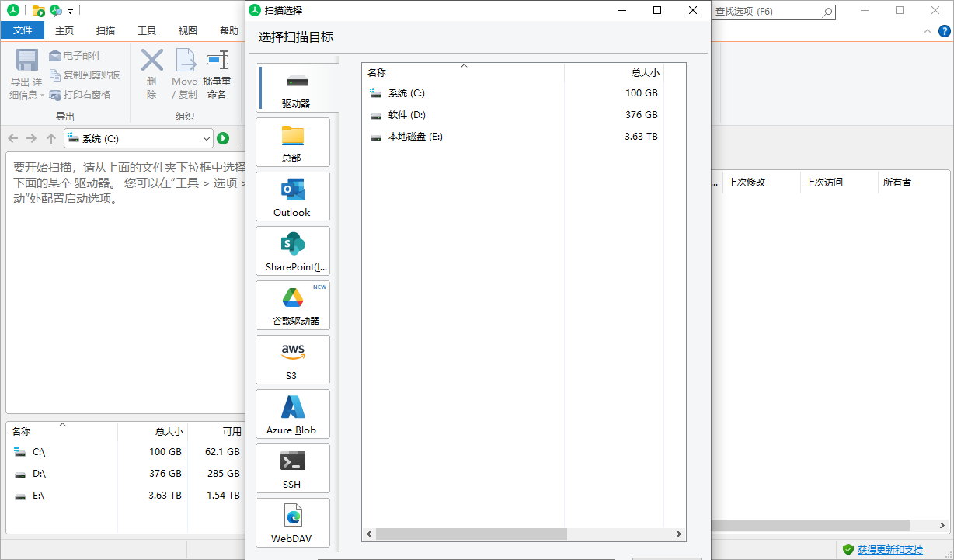Select the WebDAV scan target
The width and height of the screenshot is (954, 560).
pyautogui.click(x=292, y=522)
